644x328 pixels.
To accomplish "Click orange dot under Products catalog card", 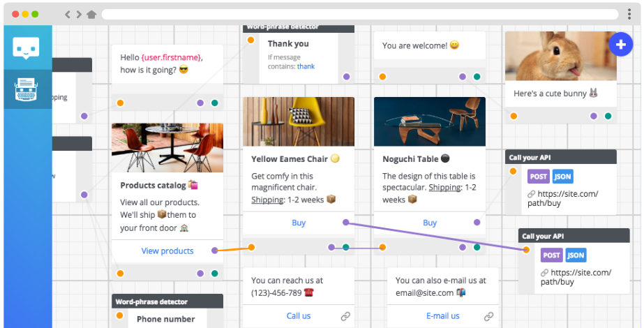I will (120, 274).
